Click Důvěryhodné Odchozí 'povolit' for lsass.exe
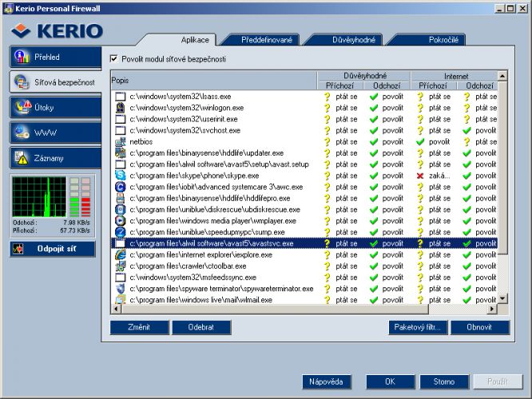The image size is (532, 399). (393, 97)
